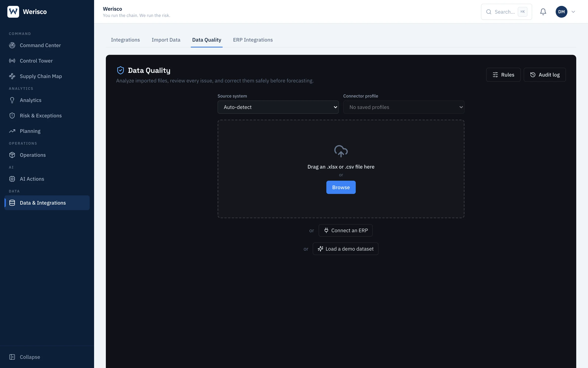Navigate to Planning

[x=47, y=131]
